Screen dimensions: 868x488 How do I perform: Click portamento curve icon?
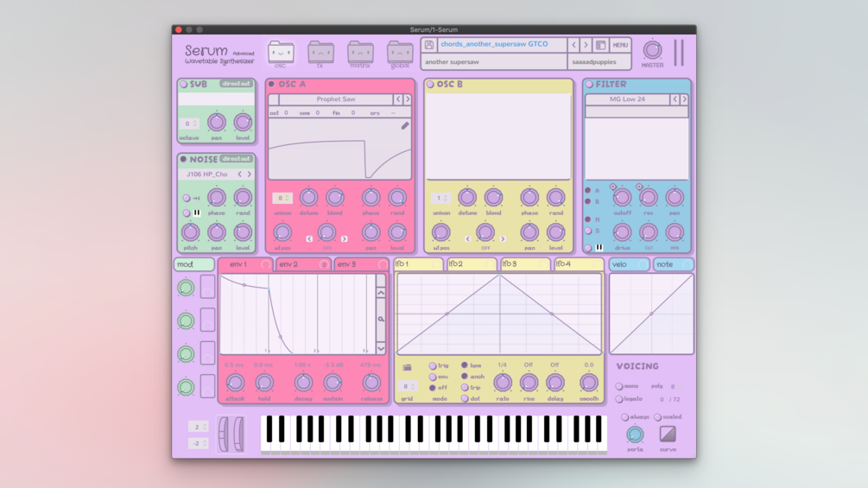(x=668, y=434)
